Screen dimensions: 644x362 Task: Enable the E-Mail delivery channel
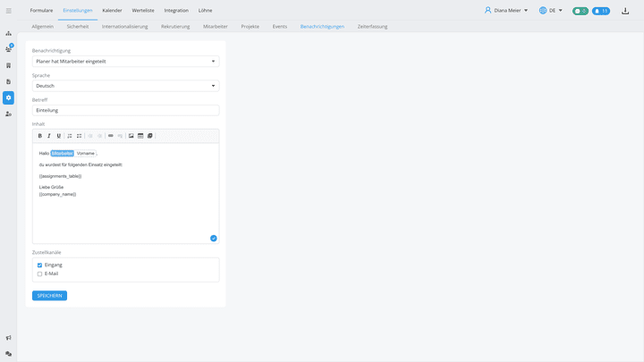click(40, 274)
